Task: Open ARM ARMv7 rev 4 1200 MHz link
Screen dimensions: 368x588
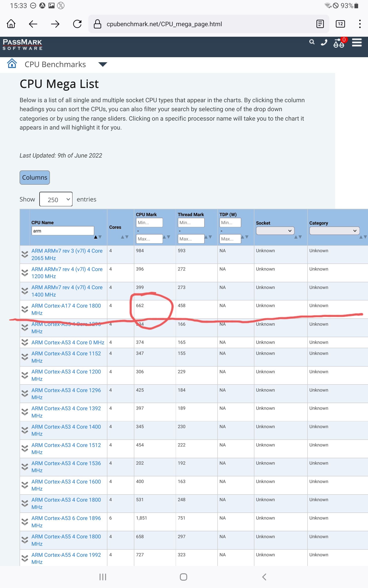Action: (67, 273)
